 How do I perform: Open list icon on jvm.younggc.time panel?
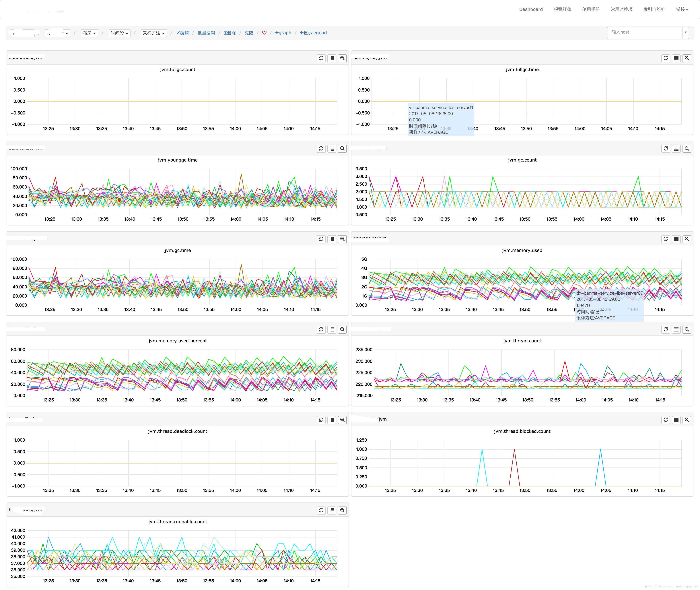(332, 149)
